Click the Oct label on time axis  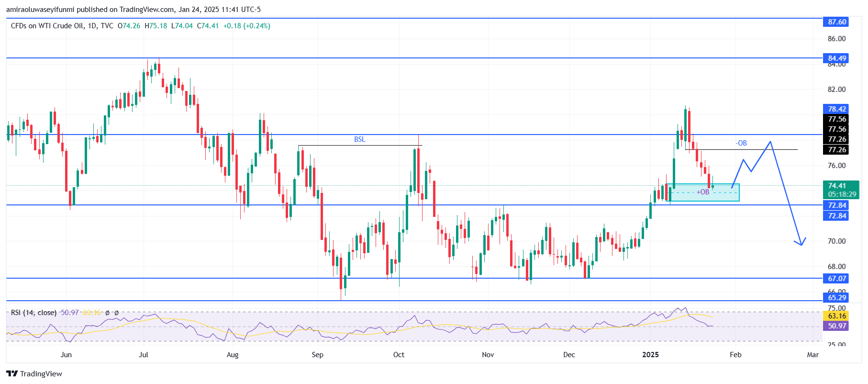(x=399, y=355)
